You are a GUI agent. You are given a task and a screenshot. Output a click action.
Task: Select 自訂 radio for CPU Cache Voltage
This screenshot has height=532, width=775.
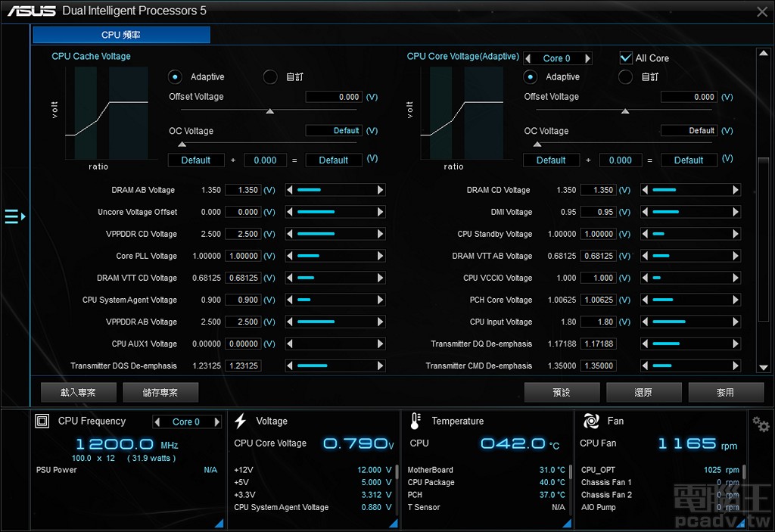(x=270, y=76)
